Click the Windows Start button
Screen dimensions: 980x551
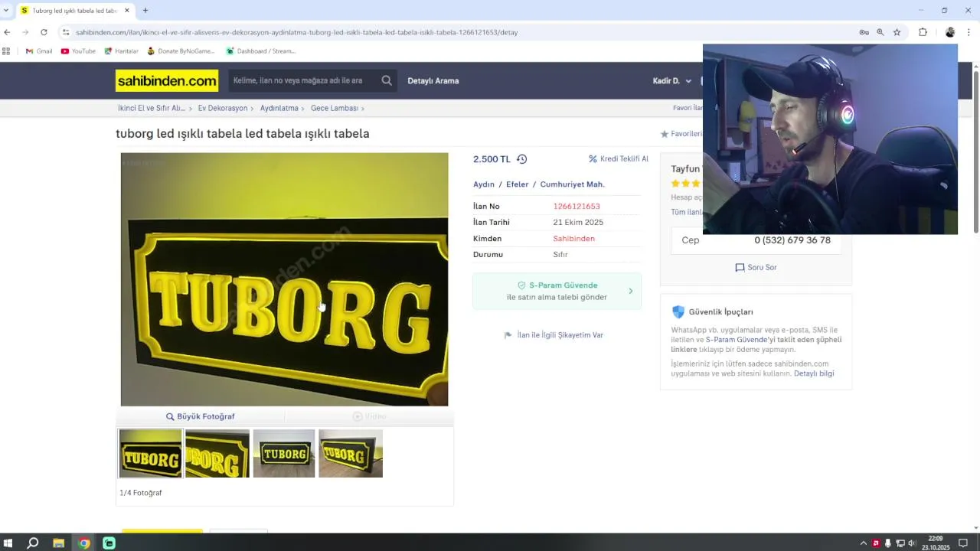point(8,543)
